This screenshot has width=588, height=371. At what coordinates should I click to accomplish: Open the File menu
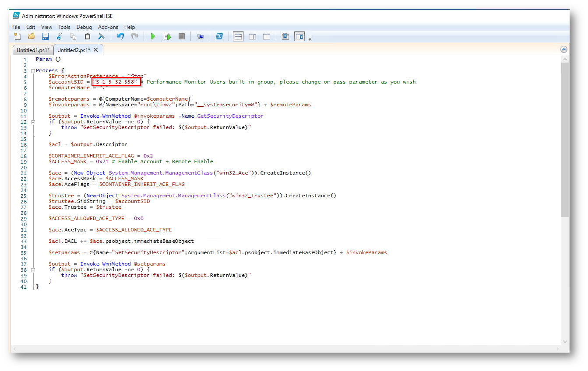click(x=16, y=27)
